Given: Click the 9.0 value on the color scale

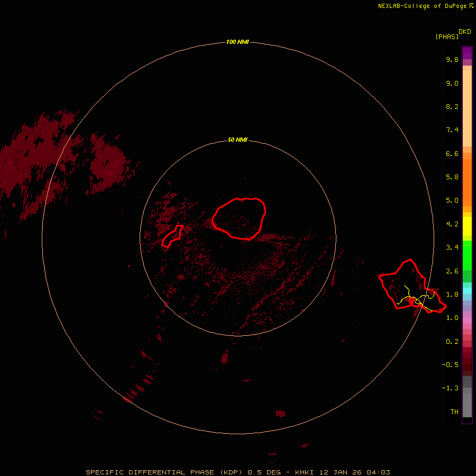Looking at the screenshot, I should (452, 83).
